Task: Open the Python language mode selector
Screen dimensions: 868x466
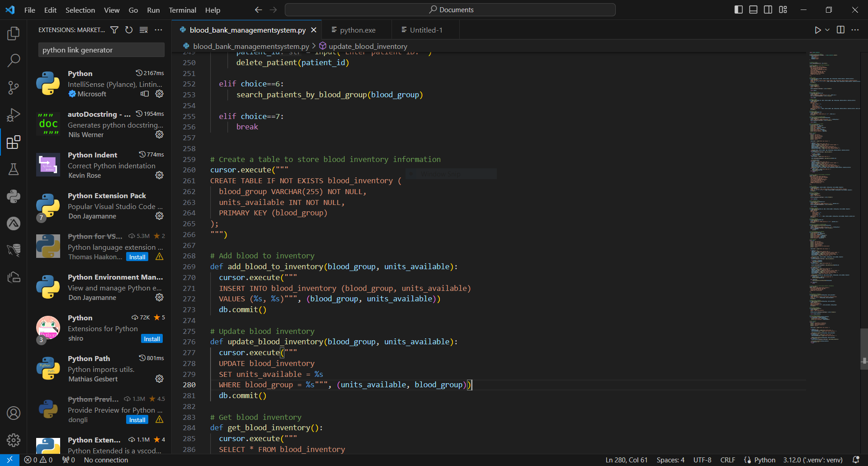Action: coord(764,460)
